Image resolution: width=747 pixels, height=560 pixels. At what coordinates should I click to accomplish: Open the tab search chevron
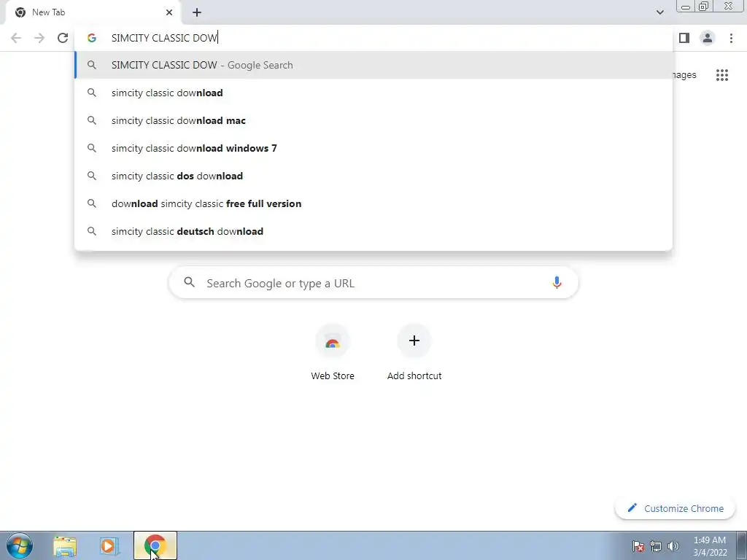(659, 12)
